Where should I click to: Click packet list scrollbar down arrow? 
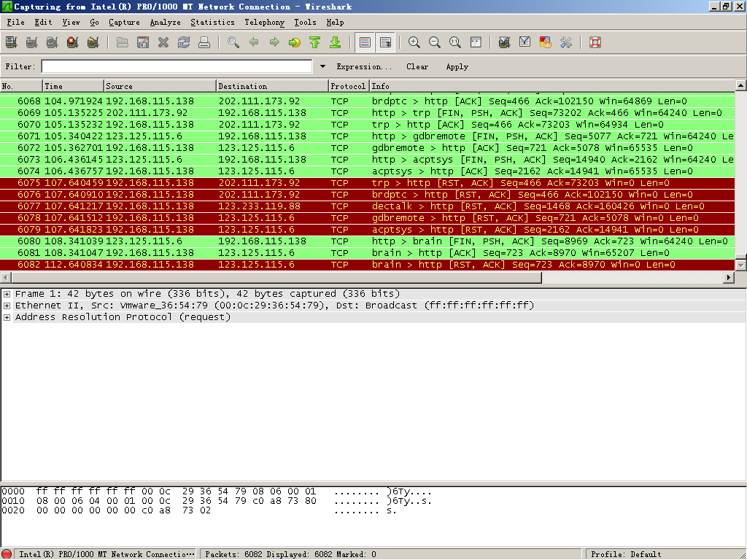point(741,264)
